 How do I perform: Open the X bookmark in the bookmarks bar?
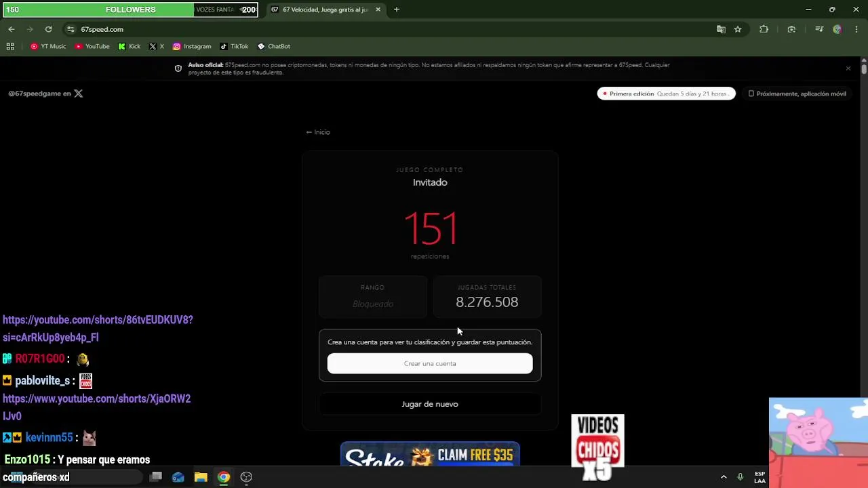click(x=157, y=46)
